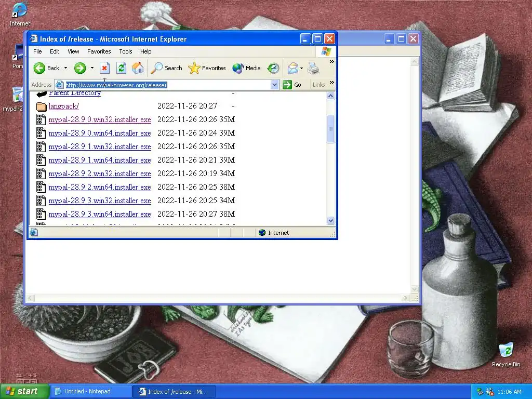Open the History toolbar icon

[273, 68]
